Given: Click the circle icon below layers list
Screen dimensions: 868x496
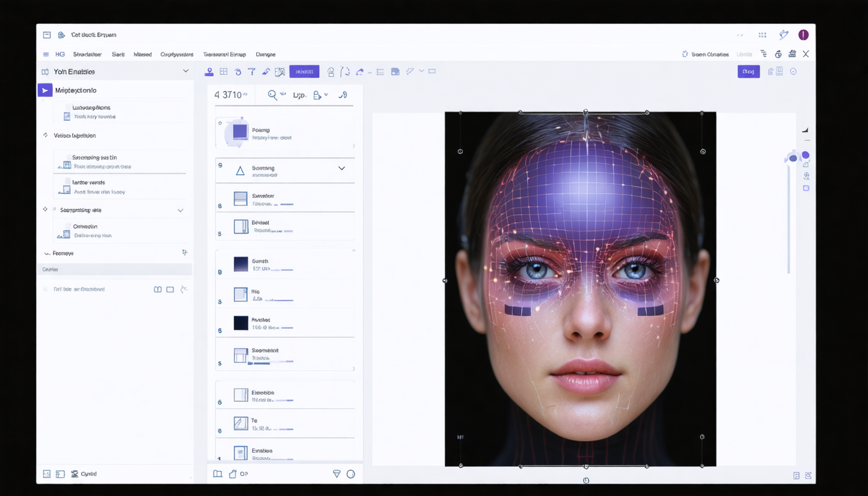Looking at the screenshot, I should [351, 474].
